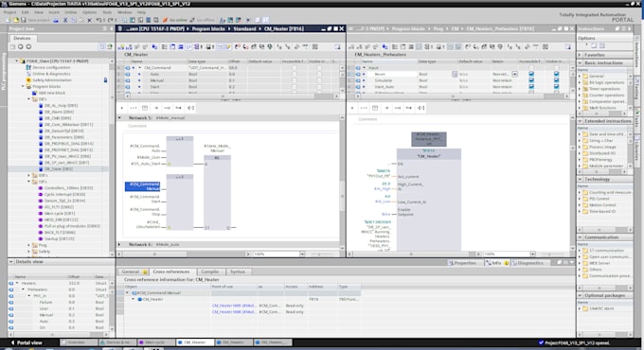Switch to the Syntax tab
Screen dimensions: 644x350
(238, 272)
